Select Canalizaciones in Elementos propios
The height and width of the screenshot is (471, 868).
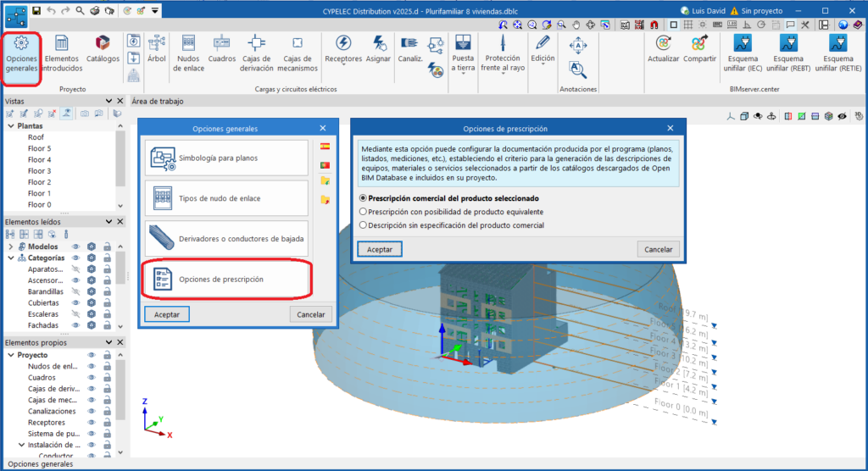[52, 411]
